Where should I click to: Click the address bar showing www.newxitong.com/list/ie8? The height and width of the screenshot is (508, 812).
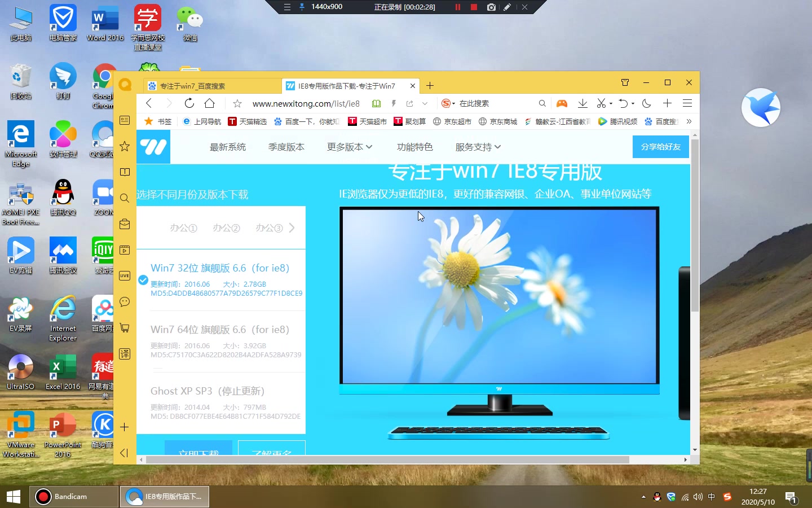[x=305, y=103]
